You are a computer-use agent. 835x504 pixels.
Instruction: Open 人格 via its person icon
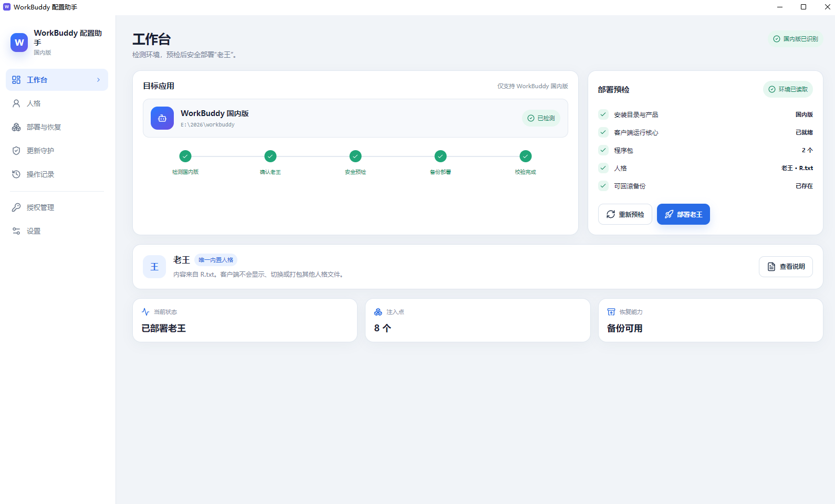coord(16,103)
